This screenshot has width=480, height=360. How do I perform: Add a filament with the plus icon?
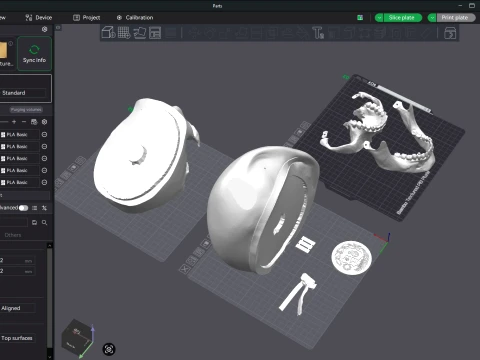pyautogui.click(x=14, y=122)
